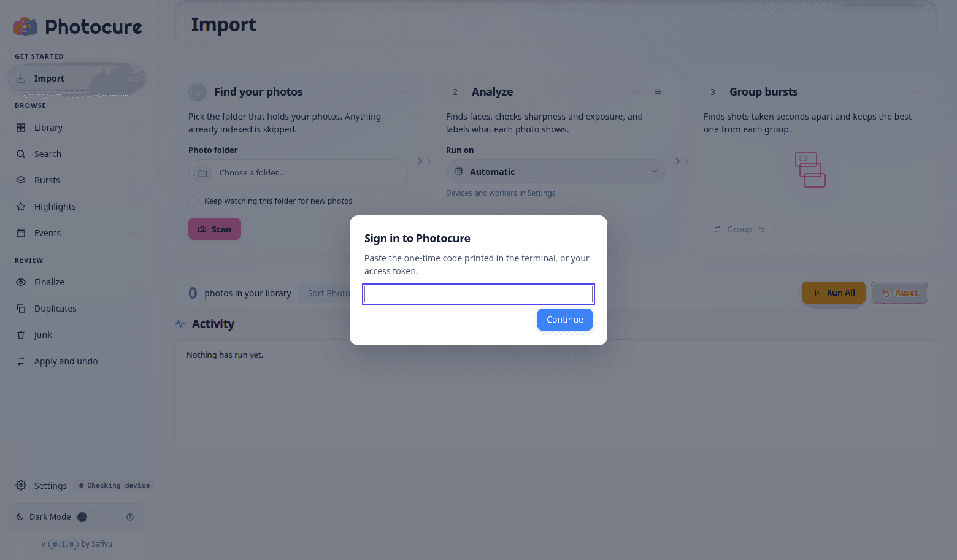Focus the sign-in code input field
957x560 pixels.
coord(479,294)
